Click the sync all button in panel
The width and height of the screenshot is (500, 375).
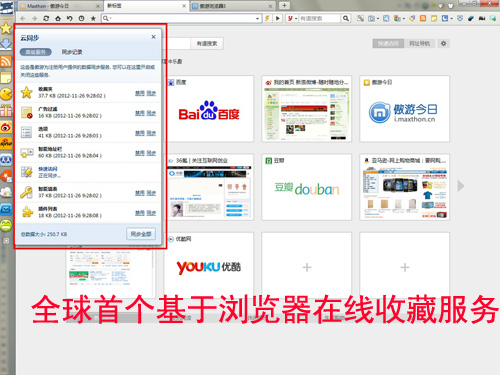(x=141, y=234)
